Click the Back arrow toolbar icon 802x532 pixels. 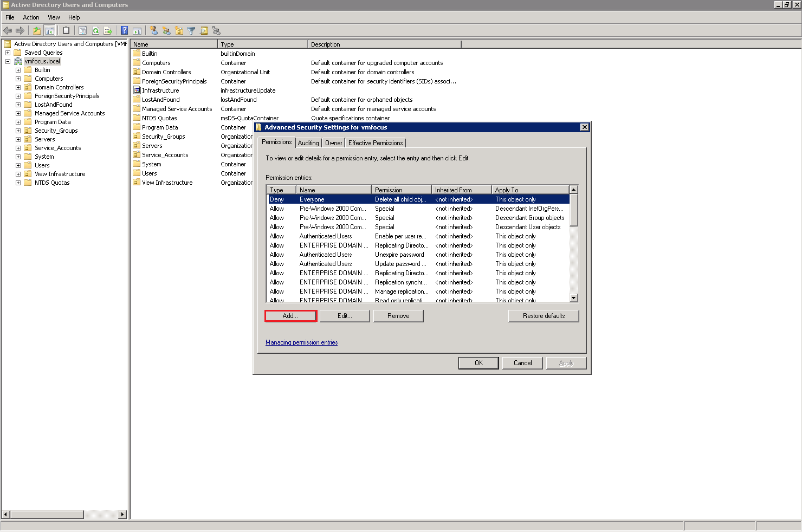(x=8, y=31)
